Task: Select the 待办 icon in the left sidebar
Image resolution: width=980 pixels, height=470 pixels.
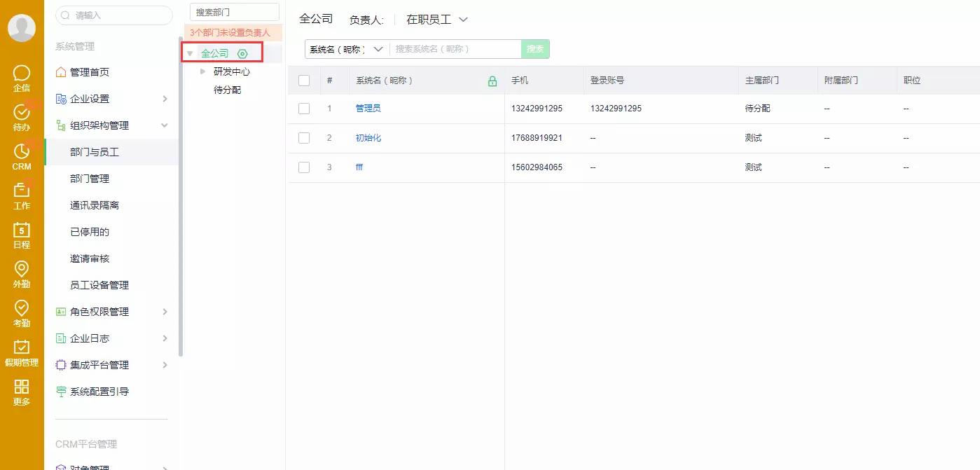Action: (x=22, y=113)
